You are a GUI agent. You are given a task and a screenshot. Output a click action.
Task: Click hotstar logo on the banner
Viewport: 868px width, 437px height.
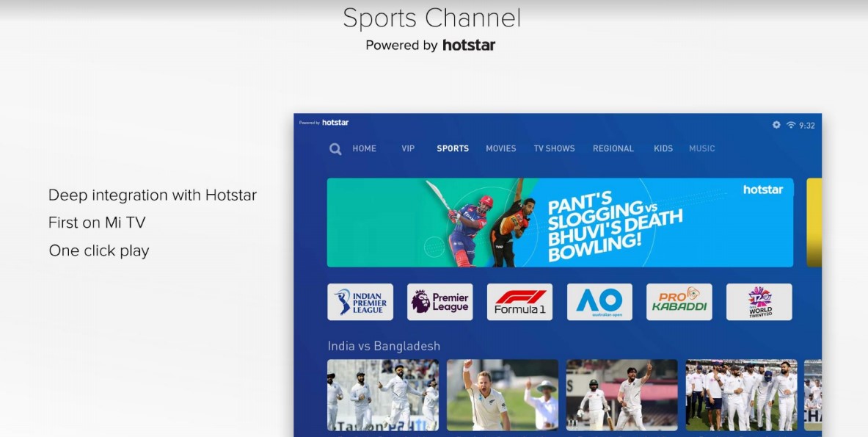click(x=763, y=189)
